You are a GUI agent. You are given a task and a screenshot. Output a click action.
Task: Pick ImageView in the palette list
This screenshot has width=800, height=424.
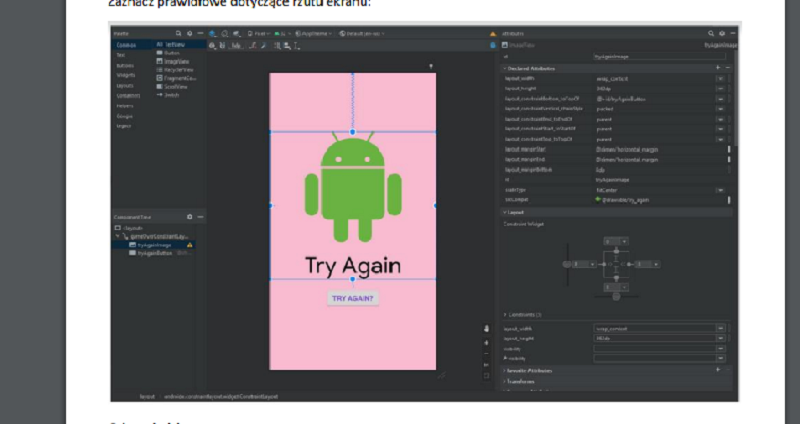(x=175, y=61)
